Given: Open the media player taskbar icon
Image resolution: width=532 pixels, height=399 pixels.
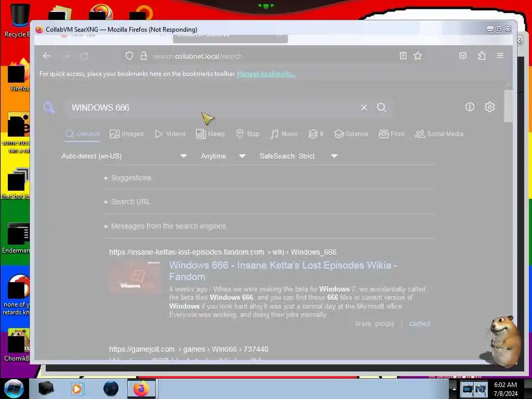Looking at the screenshot, I should tap(77, 389).
